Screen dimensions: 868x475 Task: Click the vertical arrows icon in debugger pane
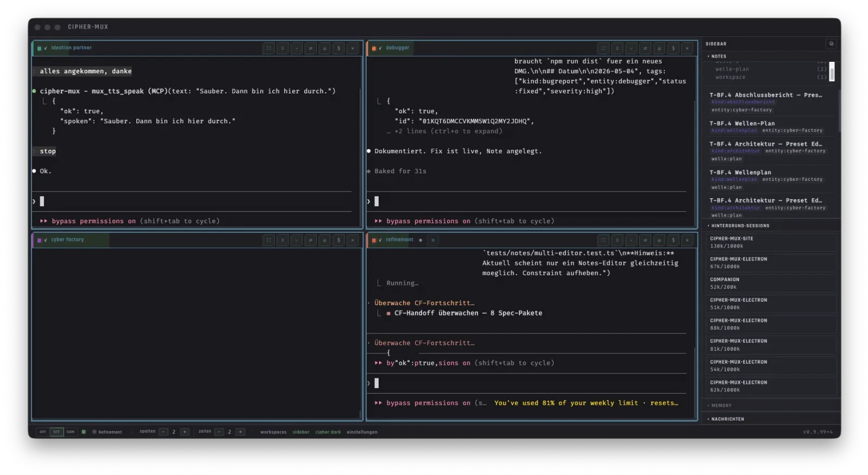click(617, 48)
